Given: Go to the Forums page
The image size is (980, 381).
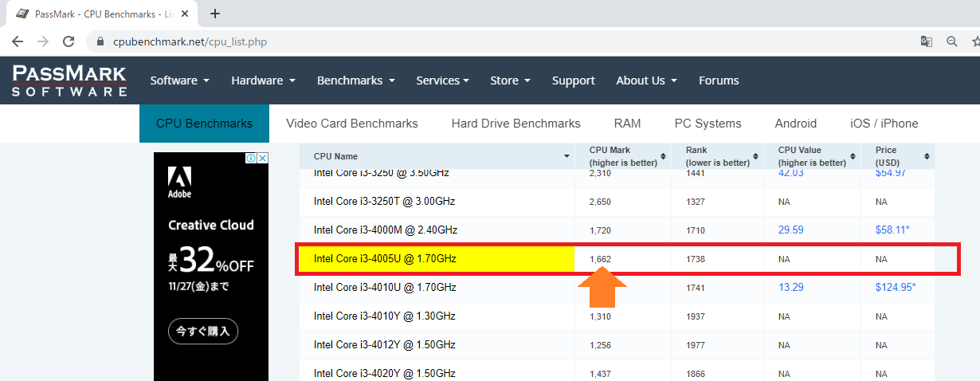Looking at the screenshot, I should point(719,81).
